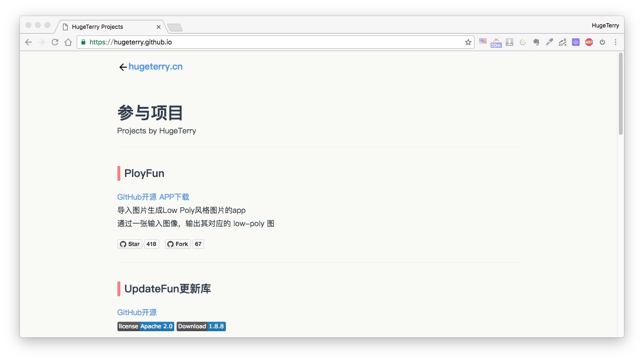Click the page vertical scrollbar thumb
The image size is (644, 361).
pos(620,94)
